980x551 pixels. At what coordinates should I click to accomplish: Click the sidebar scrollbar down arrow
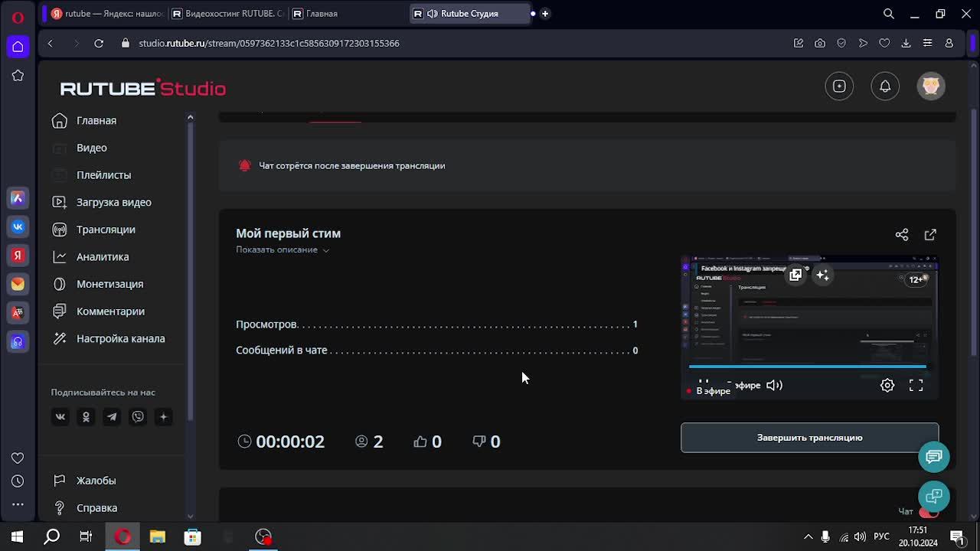pos(190,516)
